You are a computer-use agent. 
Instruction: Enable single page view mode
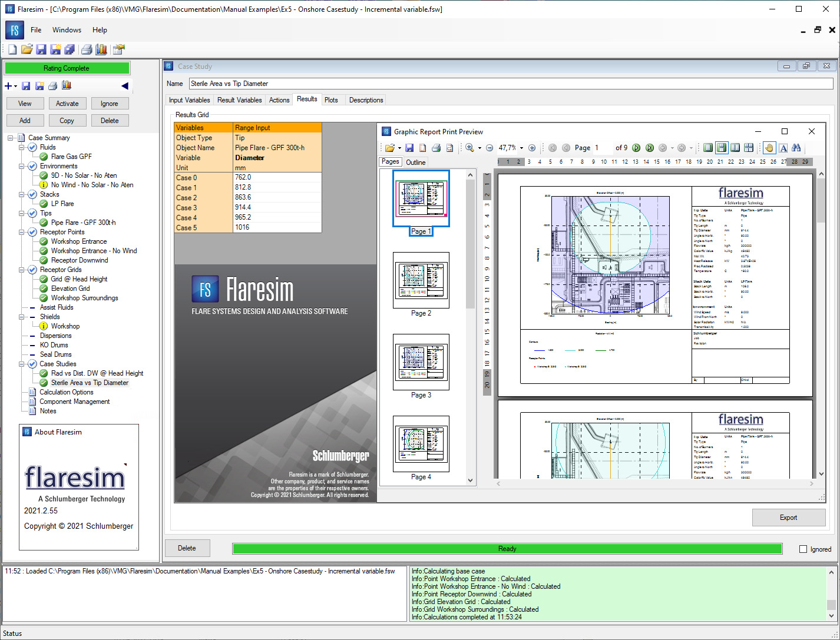pyautogui.click(x=708, y=148)
